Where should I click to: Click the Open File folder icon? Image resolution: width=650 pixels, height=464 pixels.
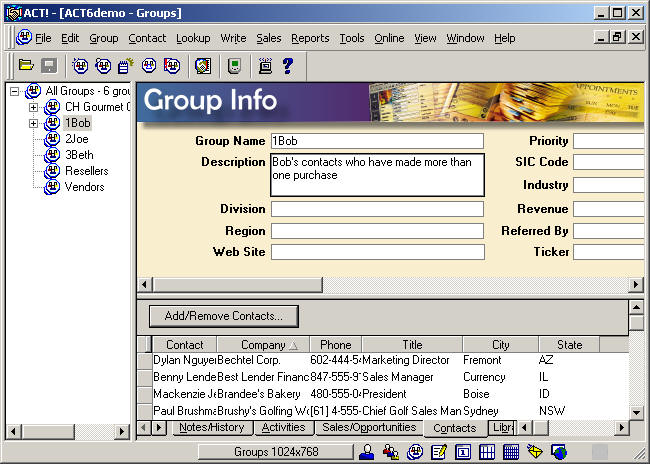click(x=26, y=66)
